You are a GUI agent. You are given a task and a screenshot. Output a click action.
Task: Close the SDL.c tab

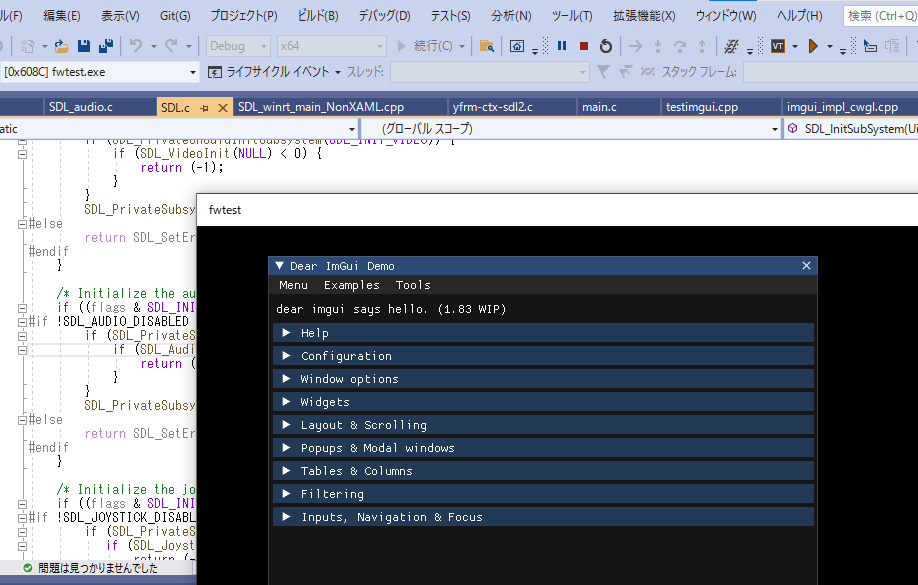(222, 108)
